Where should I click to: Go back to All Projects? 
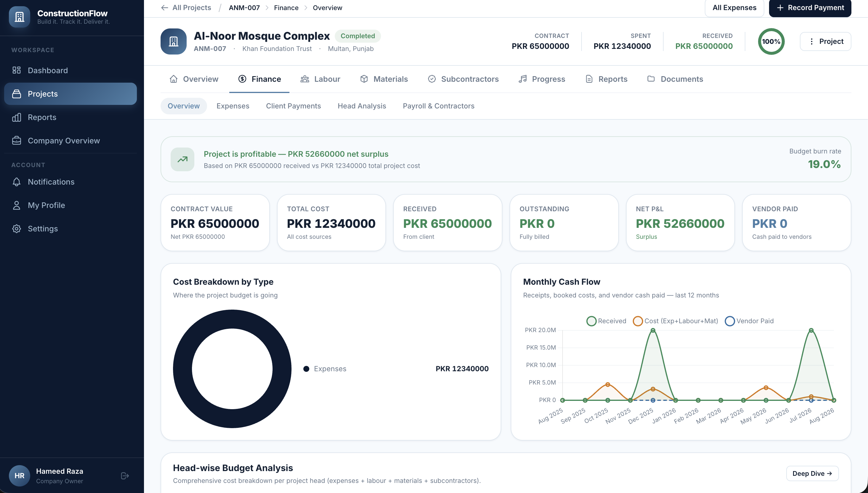186,7
